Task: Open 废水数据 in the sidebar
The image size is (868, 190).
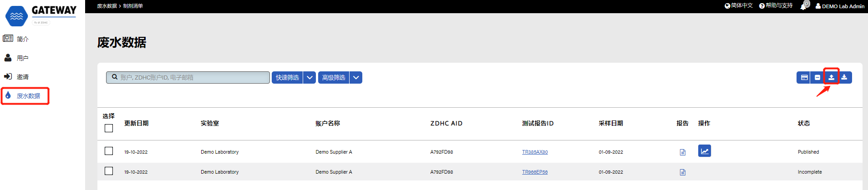Action: (28, 96)
